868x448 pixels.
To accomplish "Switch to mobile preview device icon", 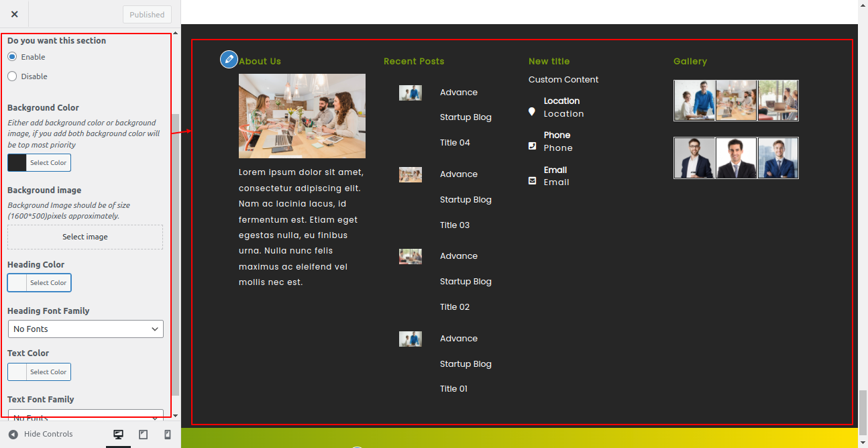I will tap(168, 435).
